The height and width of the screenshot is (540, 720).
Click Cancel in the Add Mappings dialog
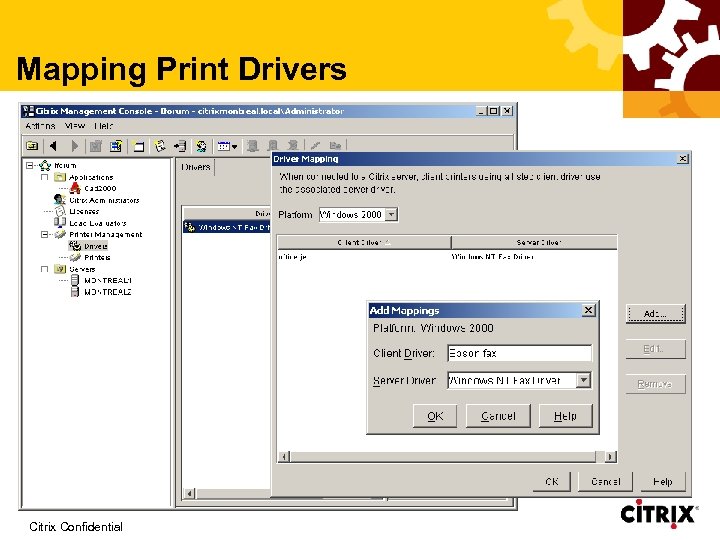498,416
